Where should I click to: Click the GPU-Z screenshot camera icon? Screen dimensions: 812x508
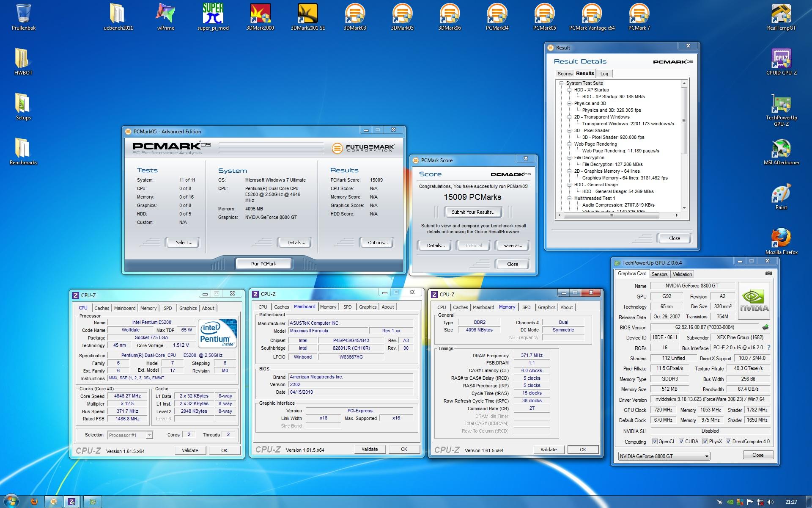(x=768, y=274)
